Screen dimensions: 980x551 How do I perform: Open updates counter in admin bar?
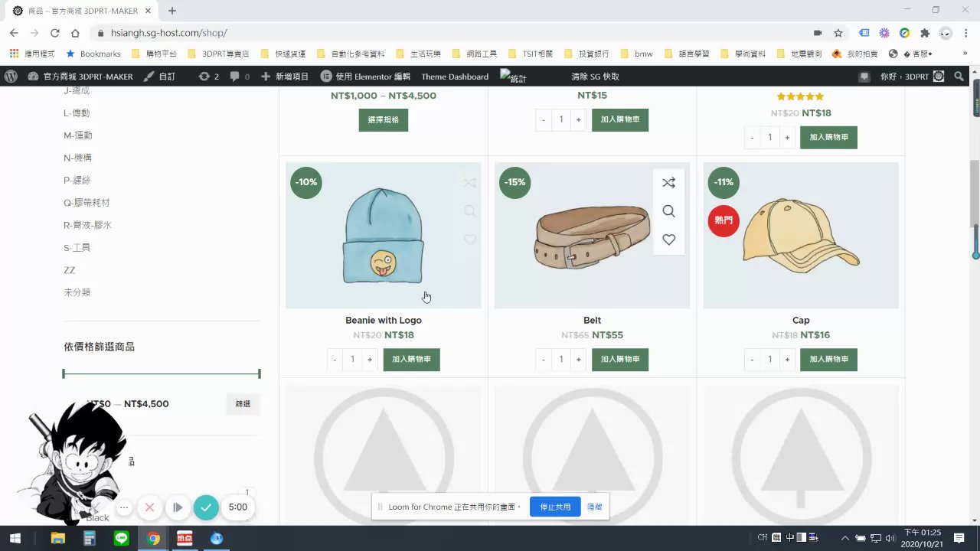[208, 77]
